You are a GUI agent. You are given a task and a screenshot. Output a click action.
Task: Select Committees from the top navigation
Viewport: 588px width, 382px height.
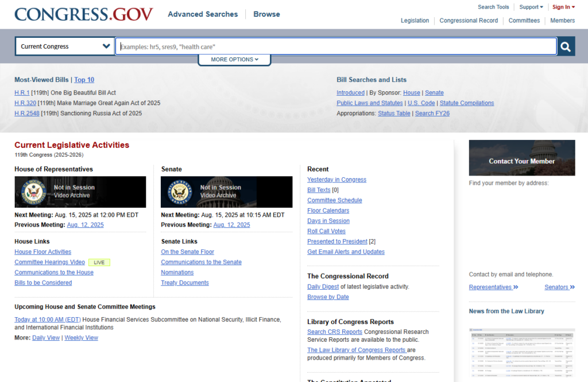(x=524, y=20)
